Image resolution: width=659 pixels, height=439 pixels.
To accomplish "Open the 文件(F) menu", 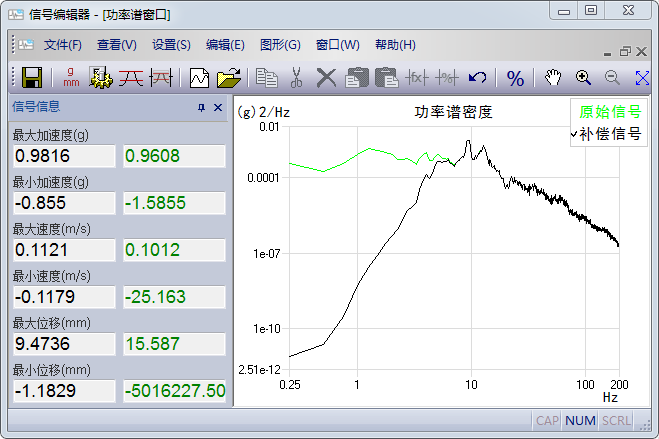I will pos(63,45).
